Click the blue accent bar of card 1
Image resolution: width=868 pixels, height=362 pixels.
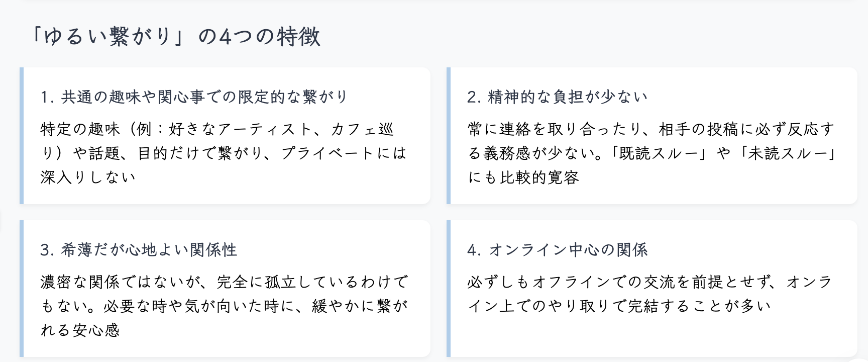point(22,136)
